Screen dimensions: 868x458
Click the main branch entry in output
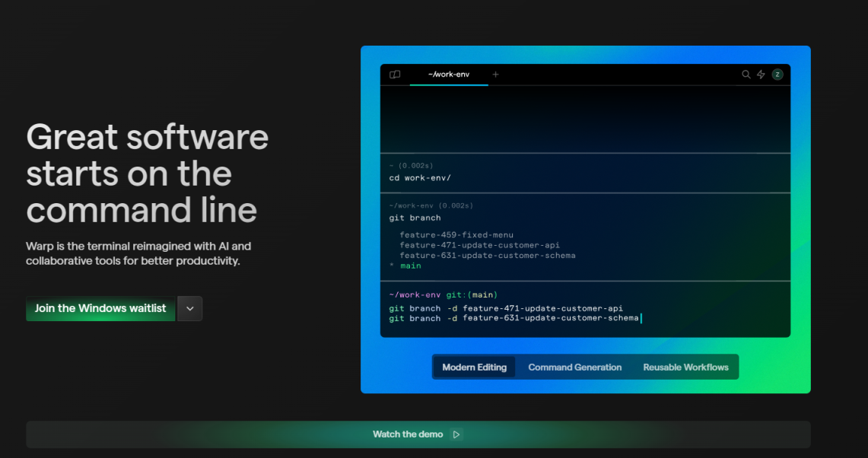click(x=410, y=266)
